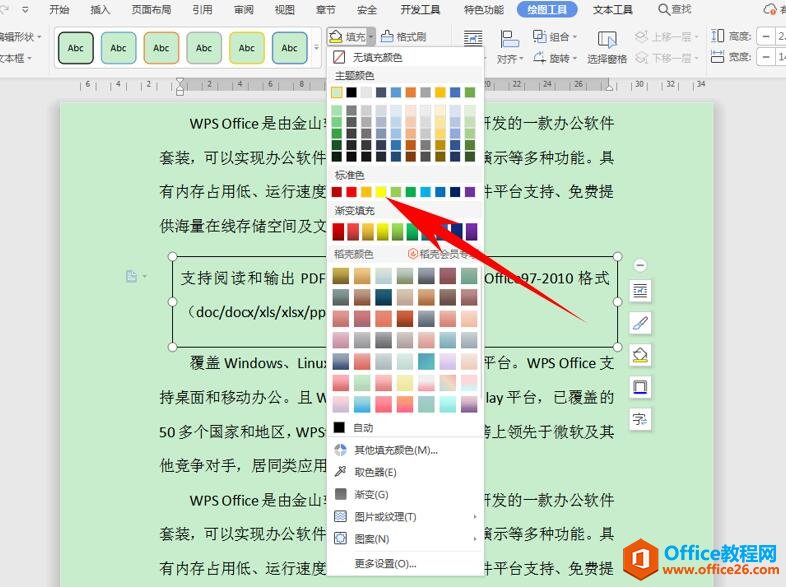Pick yellow standard color swatch

[381, 191]
